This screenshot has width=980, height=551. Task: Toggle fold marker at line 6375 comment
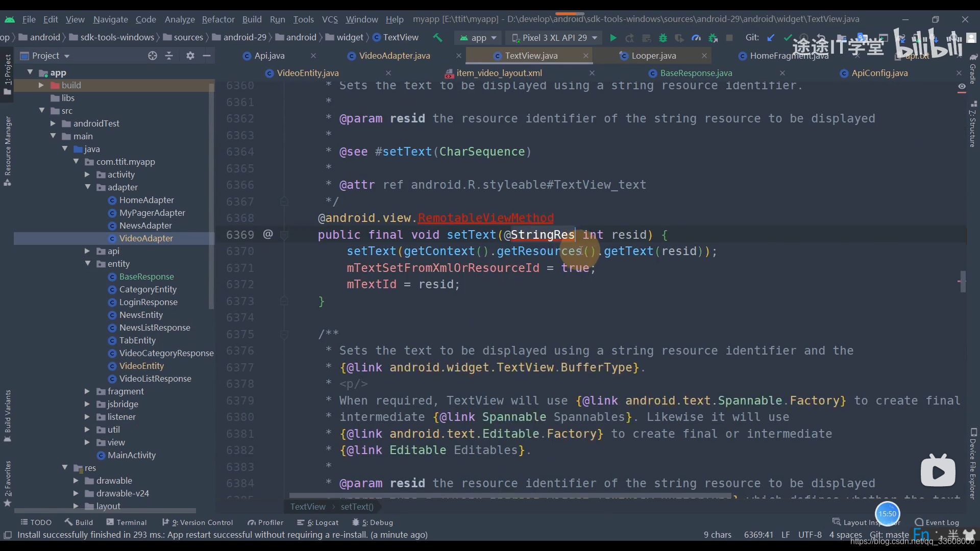[285, 334]
